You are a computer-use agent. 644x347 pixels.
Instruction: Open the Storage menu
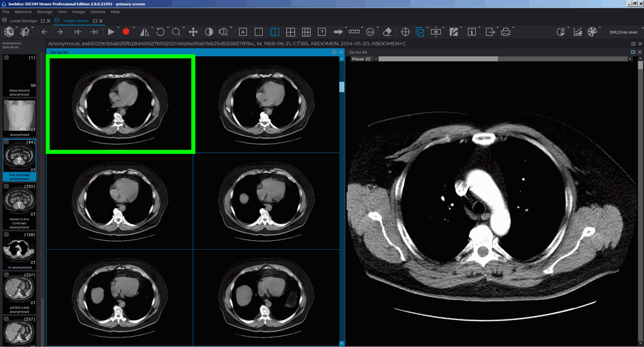(x=44, y=12)
